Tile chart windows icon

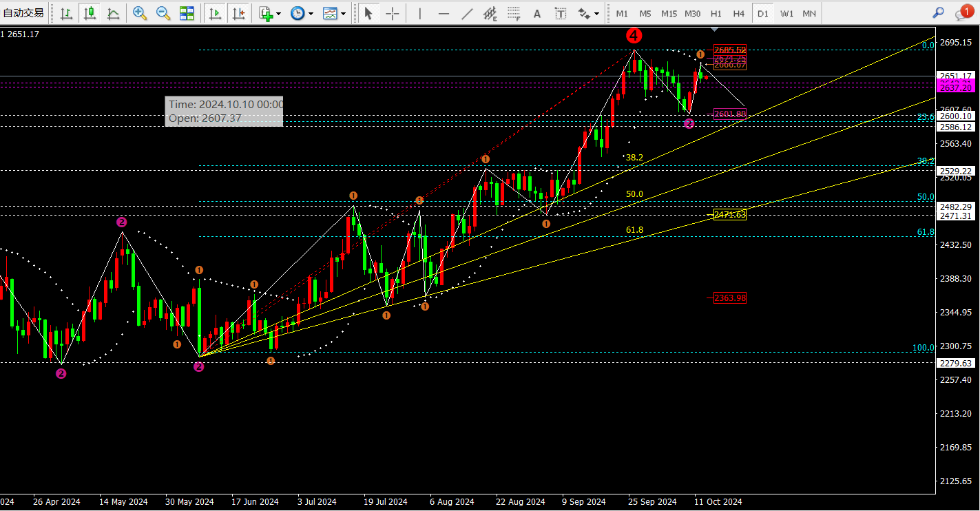pos(187,13)
